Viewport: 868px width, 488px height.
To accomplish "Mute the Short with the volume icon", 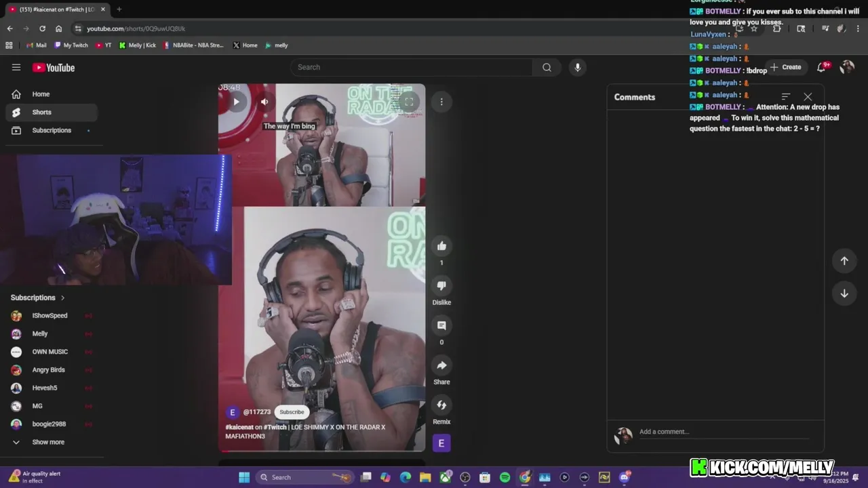I will point(264,102).
